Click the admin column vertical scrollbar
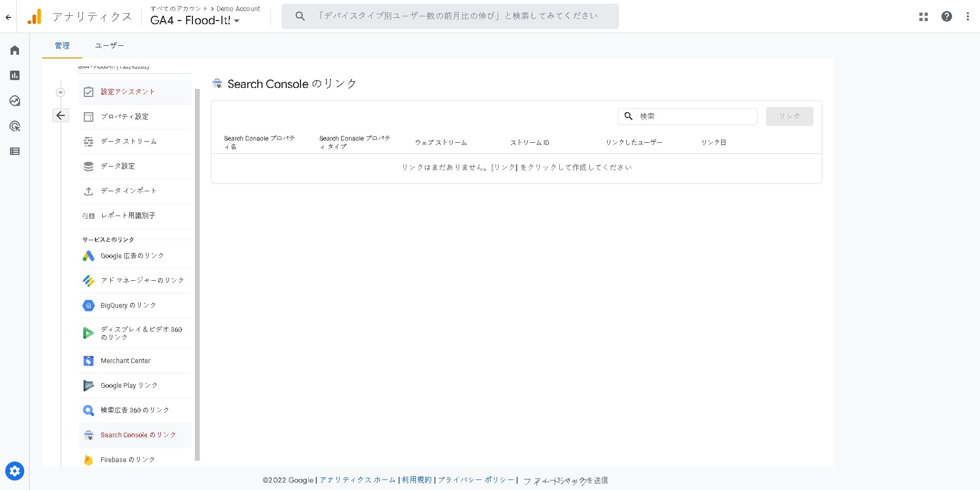 (x=198, y=274)
